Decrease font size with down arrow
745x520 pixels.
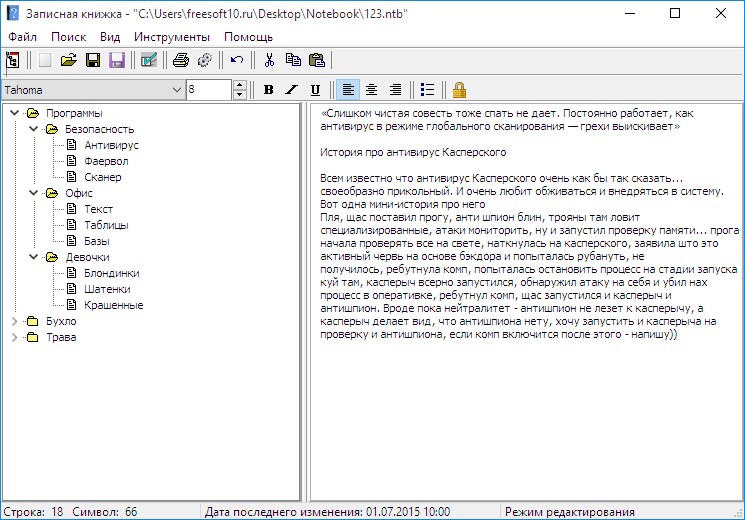[239, 95]
